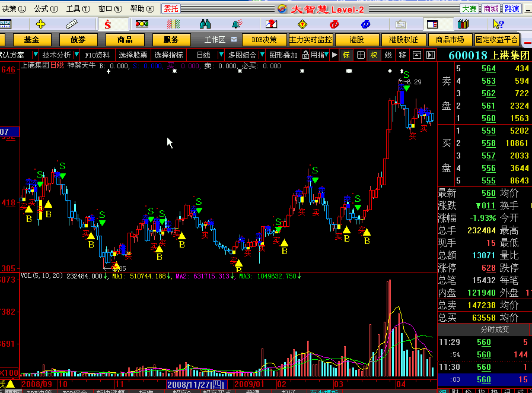Screen dimensions: 532x393
Task: Open the 商品 market button
Action: pyautogui.click(x=125, y=40)
